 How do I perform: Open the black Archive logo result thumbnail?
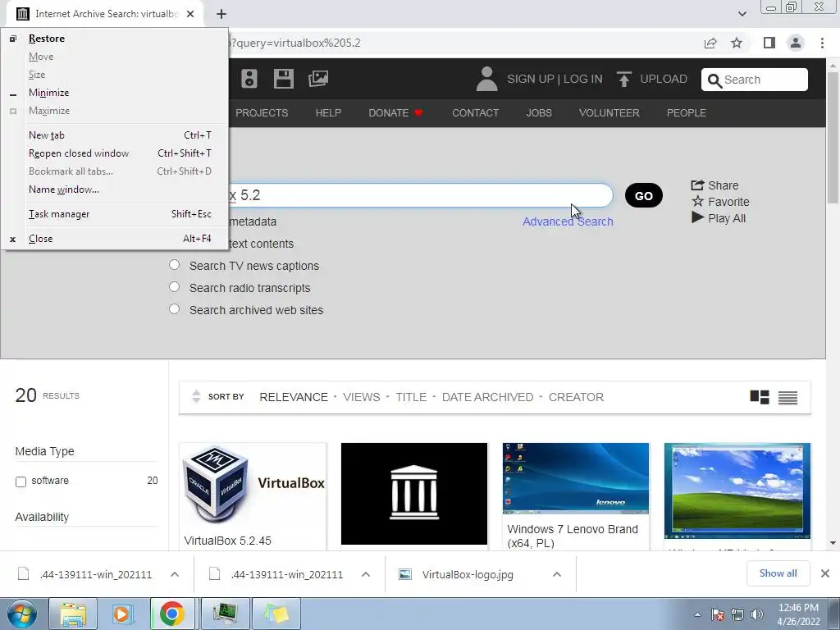[414, 493]
